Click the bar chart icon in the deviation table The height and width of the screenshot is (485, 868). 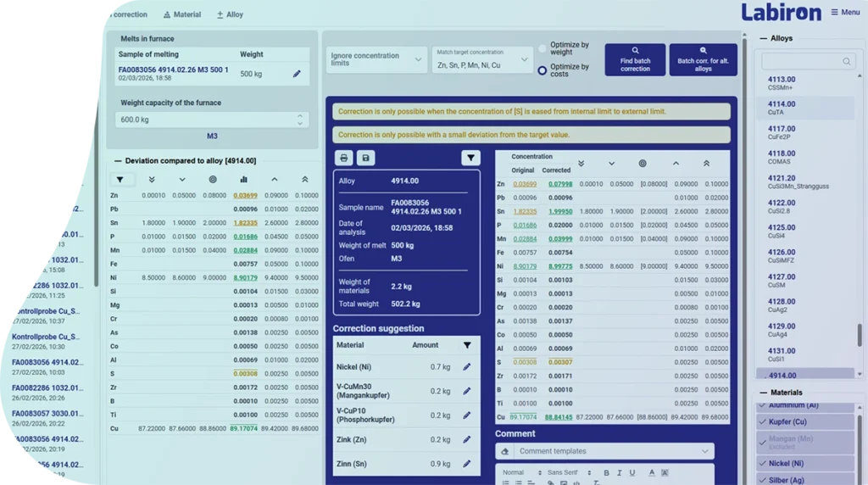coord(243,180)
